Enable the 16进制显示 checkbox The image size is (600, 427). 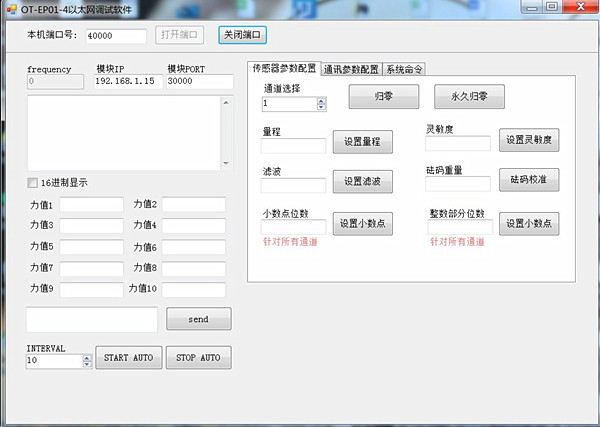(33, 183)
